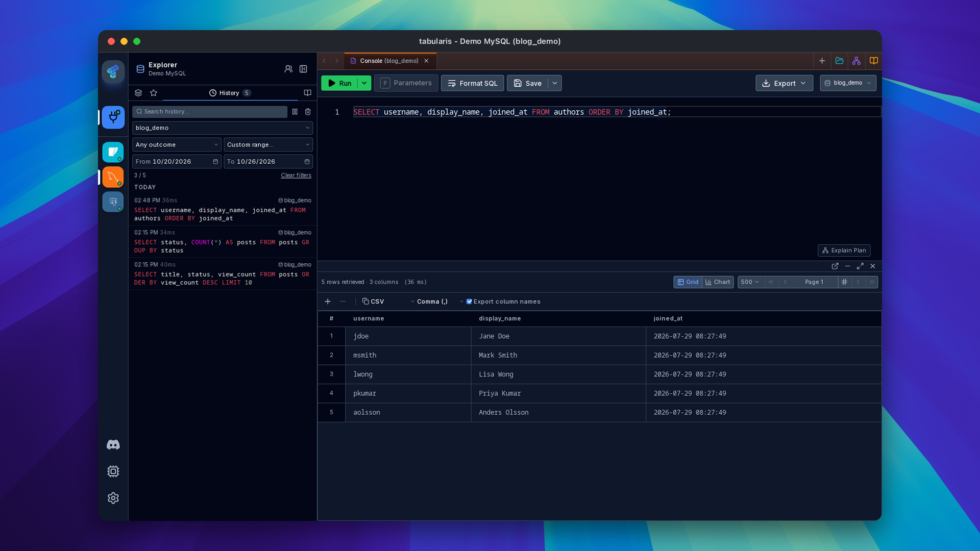Open the Discord community icon
980x551 pixels.
(113, 445)
